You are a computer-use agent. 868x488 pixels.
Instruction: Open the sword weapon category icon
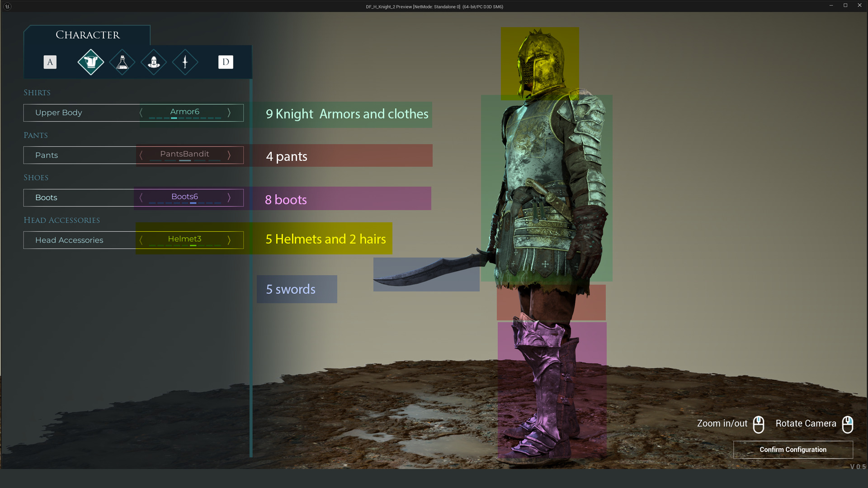point(185,62)
